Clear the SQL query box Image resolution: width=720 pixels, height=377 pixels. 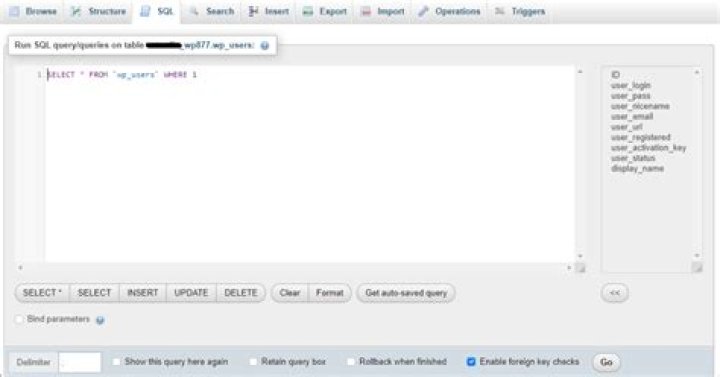coord(290,293)
